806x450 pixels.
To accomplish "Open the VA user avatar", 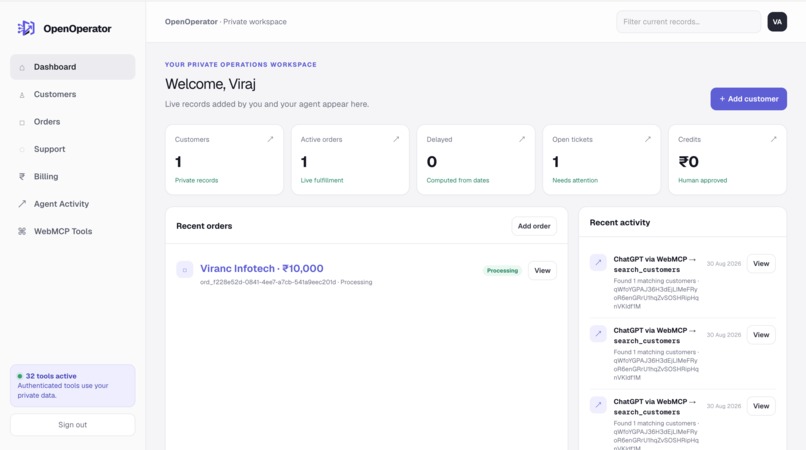I will pyautogui.click(x=777, y=22).
